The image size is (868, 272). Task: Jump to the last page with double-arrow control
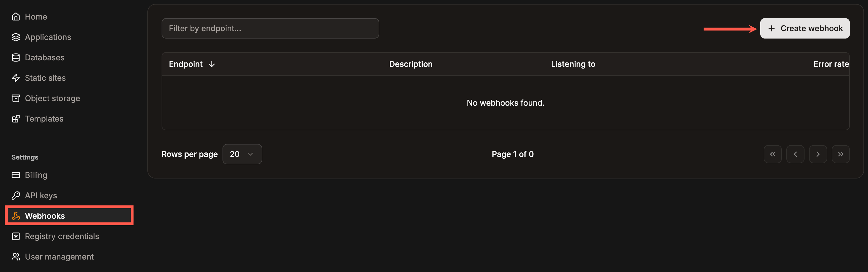pos(841,154)
